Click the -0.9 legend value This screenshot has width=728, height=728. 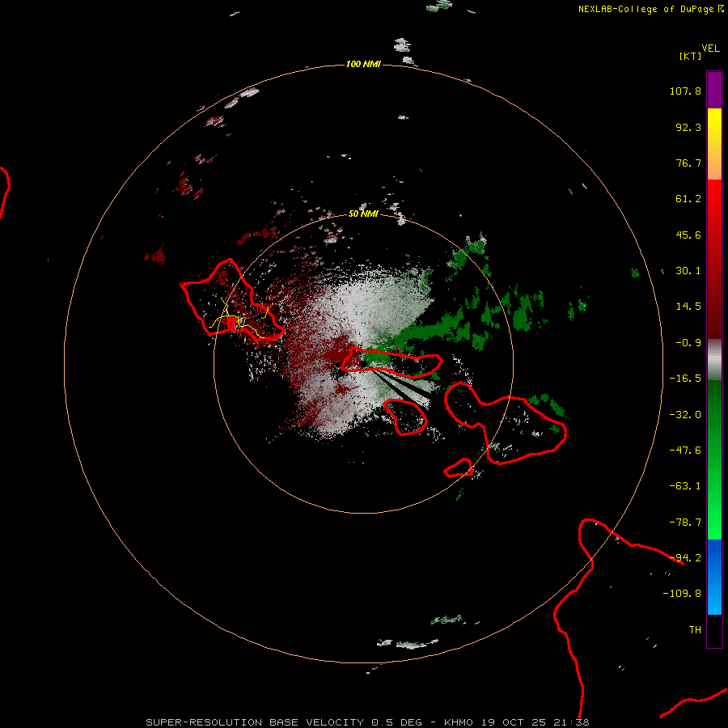[688, 343]
